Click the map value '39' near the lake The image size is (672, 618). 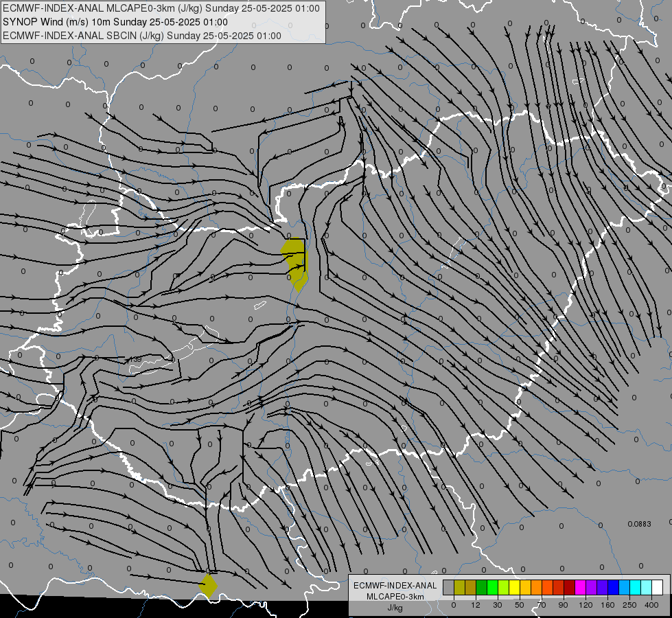137,359
